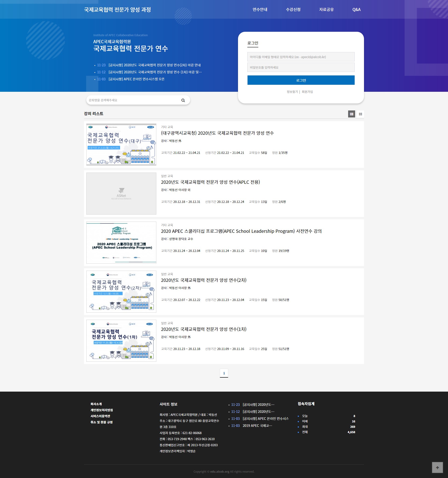Screen dimensions: 448x478
Task: Open the APEC School Leadership Program thumbnail
Action: click(x=121, y=243)
